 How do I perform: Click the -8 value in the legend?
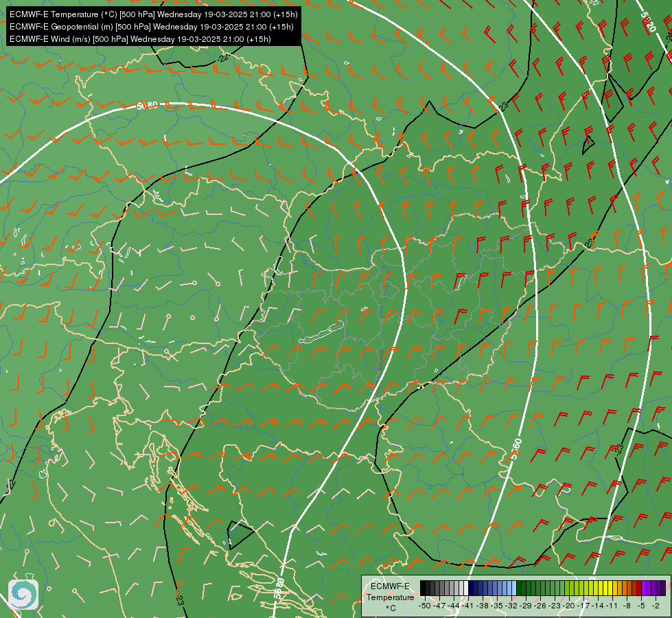627,606
